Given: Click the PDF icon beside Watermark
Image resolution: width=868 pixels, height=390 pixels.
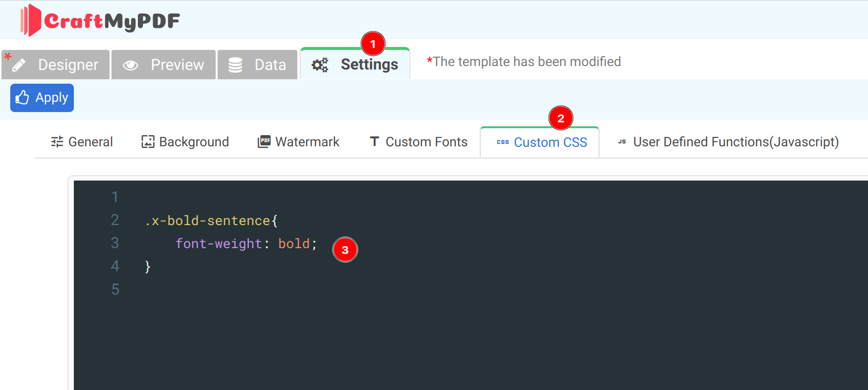Looking at the screenshot, I should tap(264, 142).
